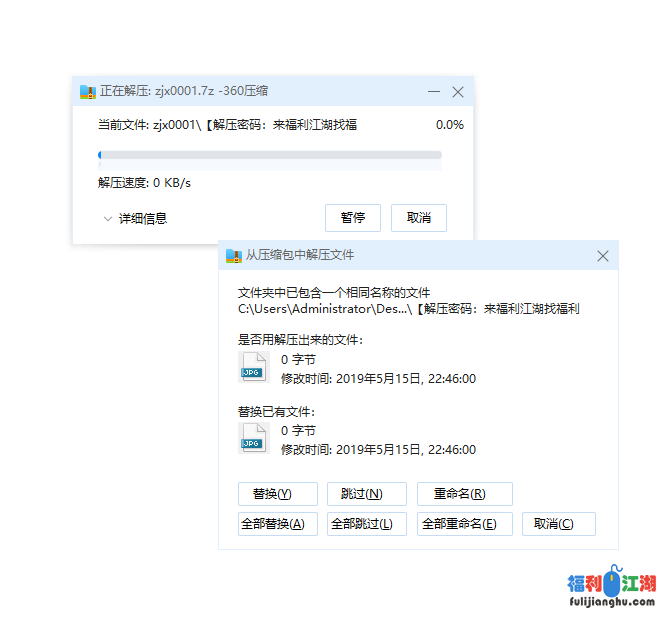This screenshot has height=617, width=667.
Task: Click 全部跳过(L) to skip all
Action: point(366,524)
